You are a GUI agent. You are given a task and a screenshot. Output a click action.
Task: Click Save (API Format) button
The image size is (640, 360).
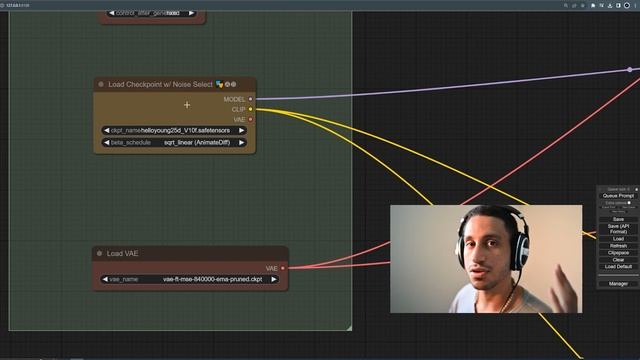coord(618,229)
